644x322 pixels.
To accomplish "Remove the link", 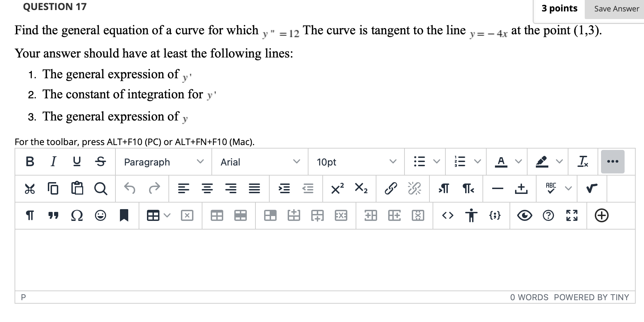I will click(x=415, y=189).
